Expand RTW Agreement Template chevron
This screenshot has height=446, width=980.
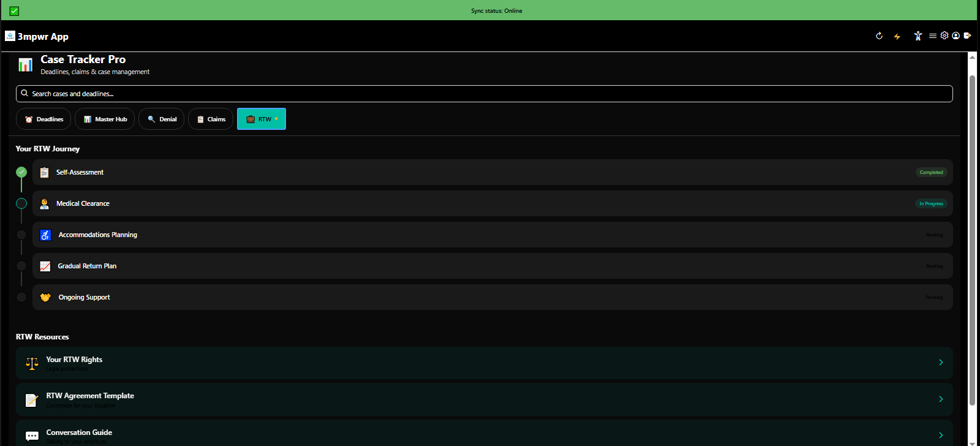pos(941,399)
